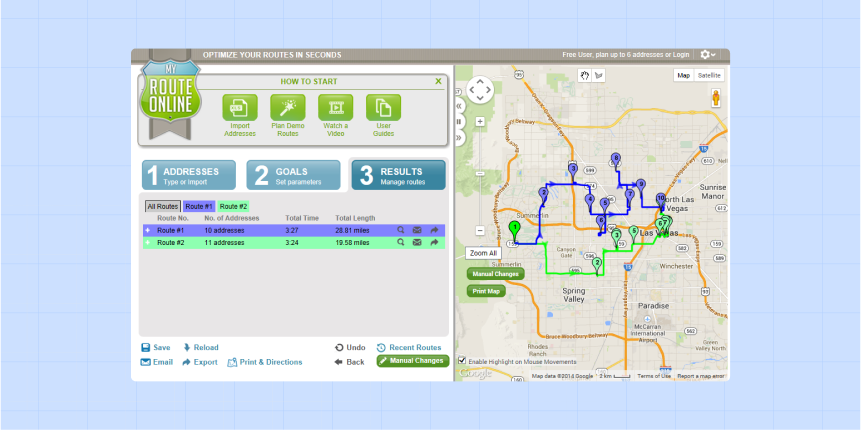Click Route #1 length 28.81 miles
861x430 pixels.
coord(352,231)
